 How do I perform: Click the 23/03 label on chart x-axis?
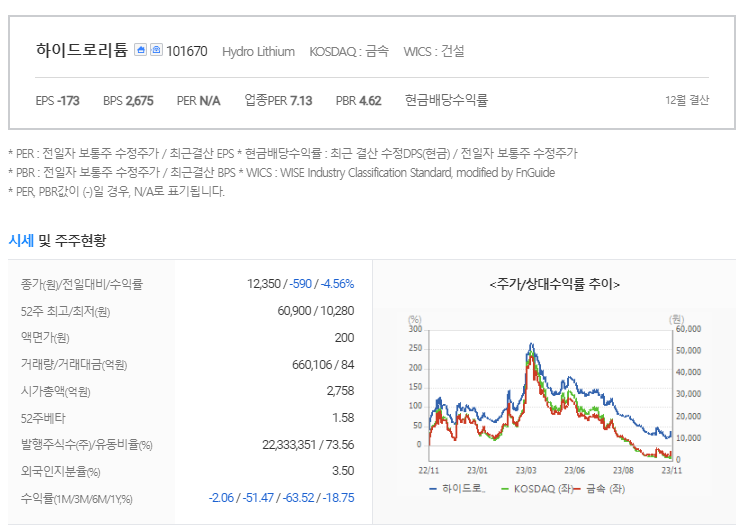coord(526,471)
